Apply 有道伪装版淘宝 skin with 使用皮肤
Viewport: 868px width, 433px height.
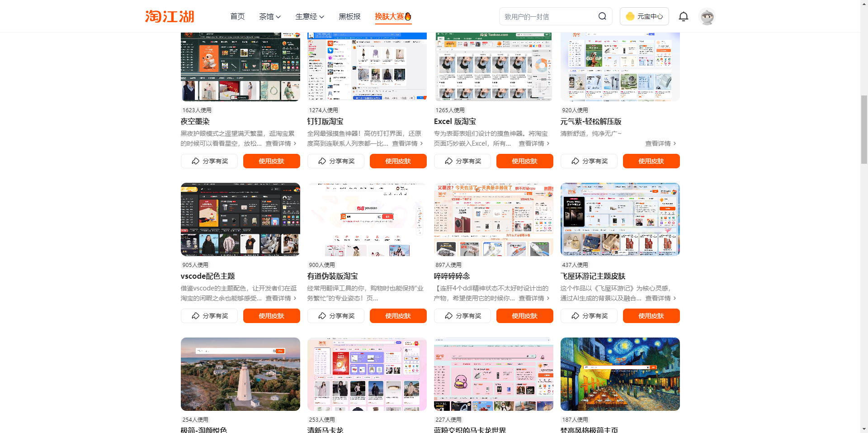pos(398,316)
